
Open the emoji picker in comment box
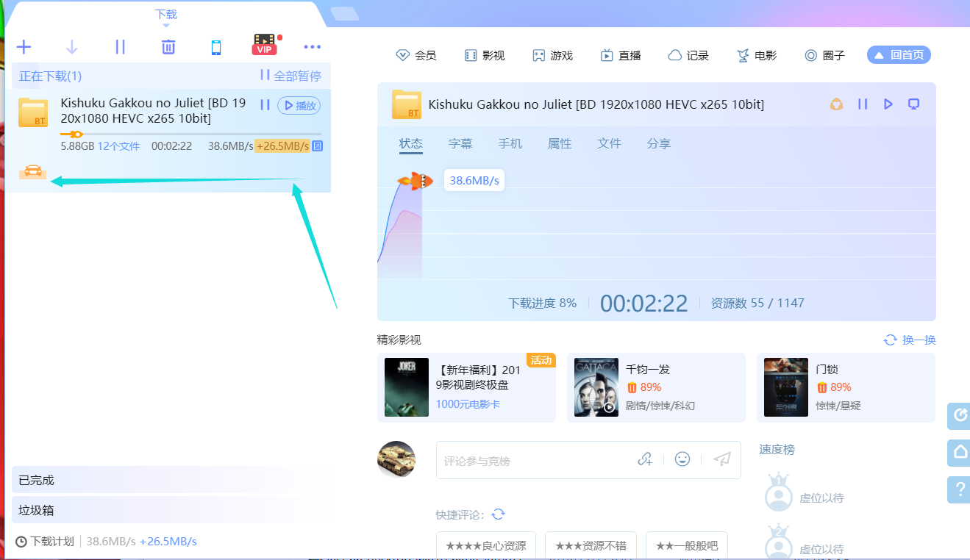pyautogui.click(x=682, y=459)
